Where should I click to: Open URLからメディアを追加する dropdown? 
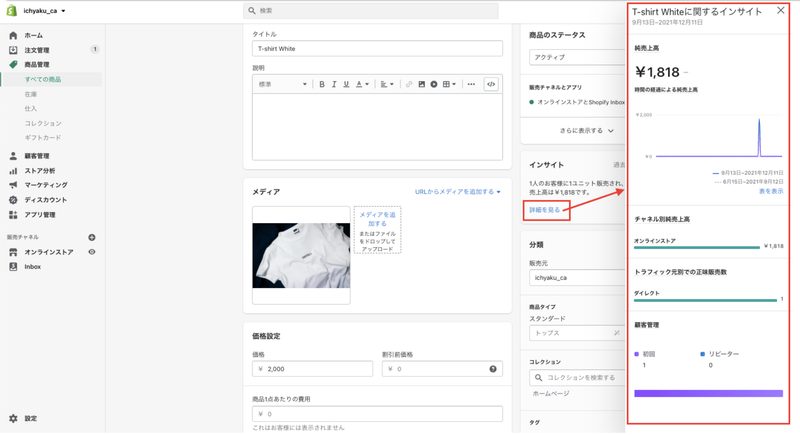click(458, 192)
